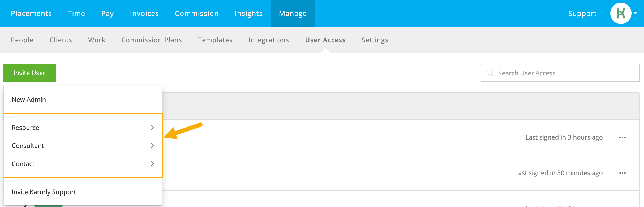Switch to the Invoices section
Image resolution: width=644 pixels, height=207 pixels.
pos(144,13)
